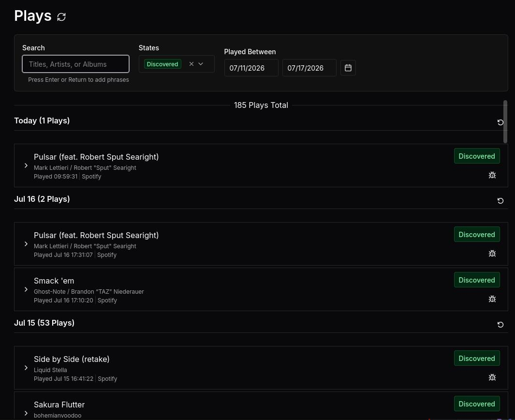Refresh plays using icon beside Plays heading
515x420 pixels.
coord(61,17)
